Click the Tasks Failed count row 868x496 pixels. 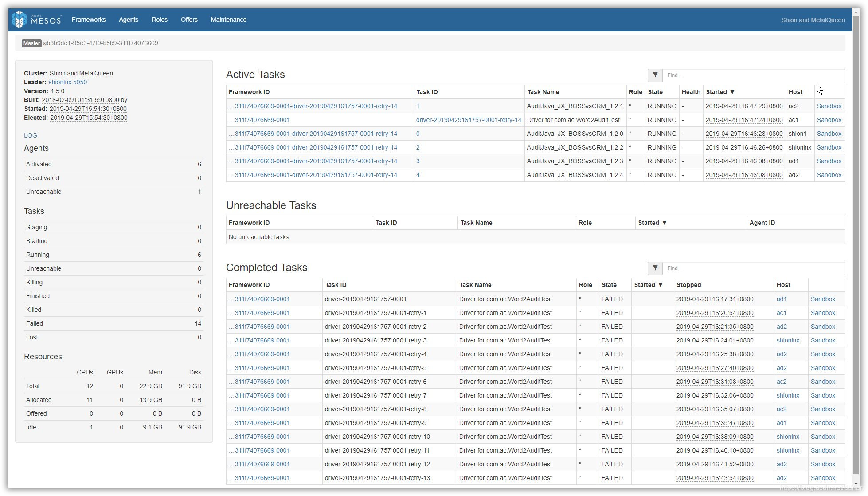pos(113,323)
